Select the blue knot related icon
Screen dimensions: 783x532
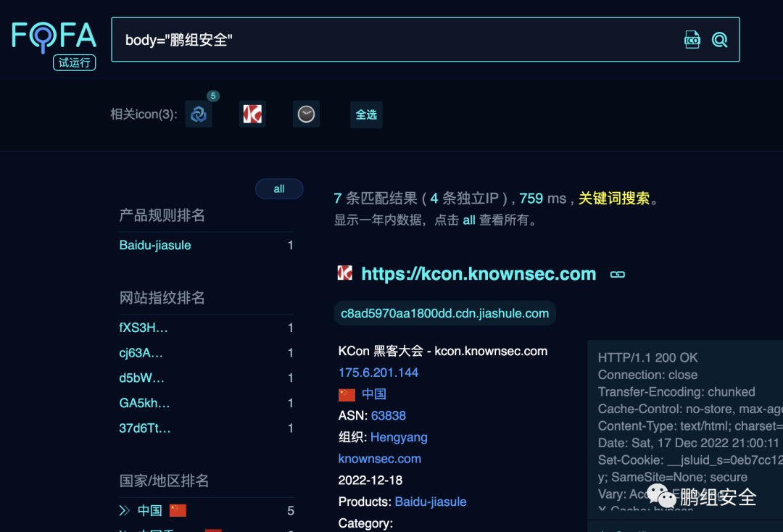click(199, 115)
